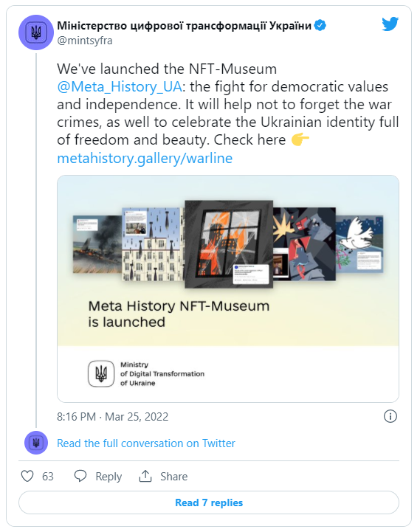Expand the Read 7 replies button
The width and height of the screenshot is (420, 532).
[x=209, y=502]
